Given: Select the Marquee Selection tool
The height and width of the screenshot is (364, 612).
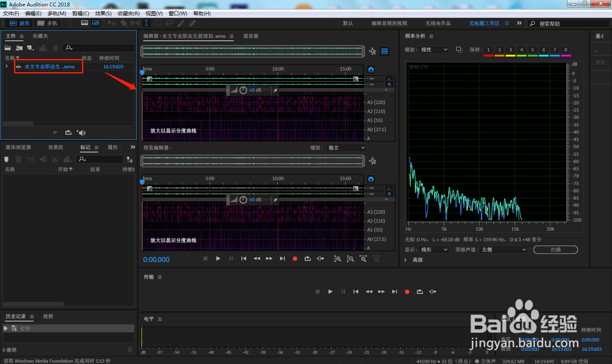Looking at the screenshot, I should point(159,23).
